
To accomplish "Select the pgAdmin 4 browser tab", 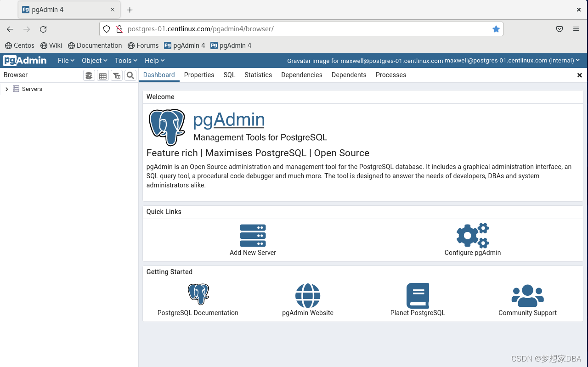I will tap(69, 10).
